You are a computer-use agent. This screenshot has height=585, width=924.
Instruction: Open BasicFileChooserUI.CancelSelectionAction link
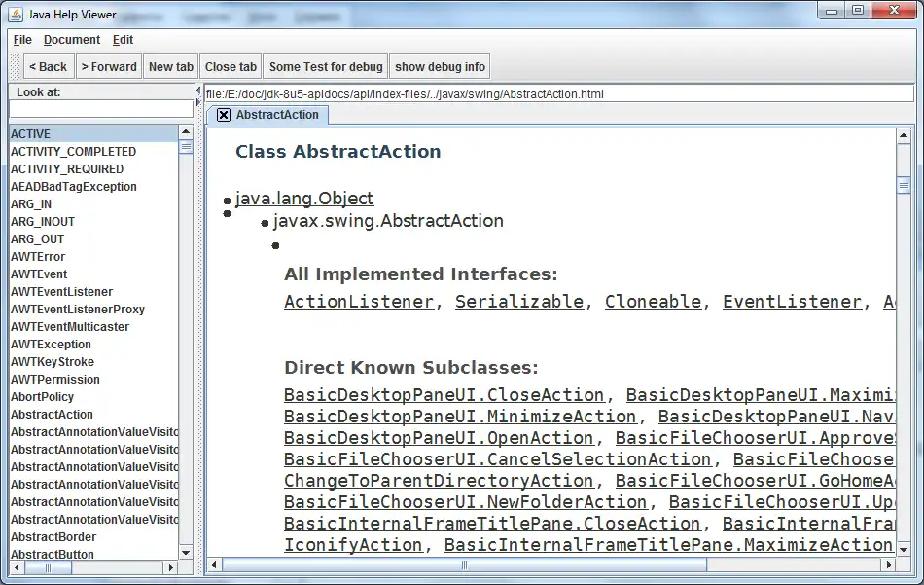pos(498,459)
